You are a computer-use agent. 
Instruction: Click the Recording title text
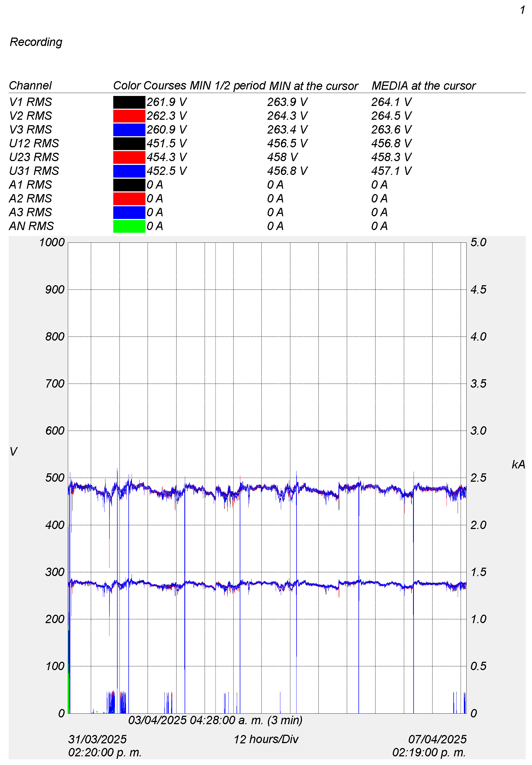pyautogui.click(x=36, y=42)
